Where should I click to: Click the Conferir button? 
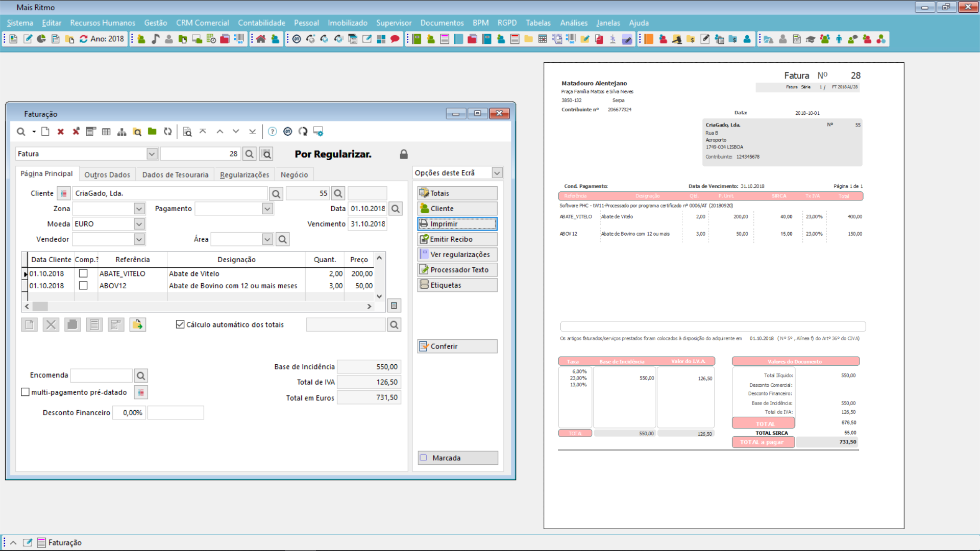457,346
